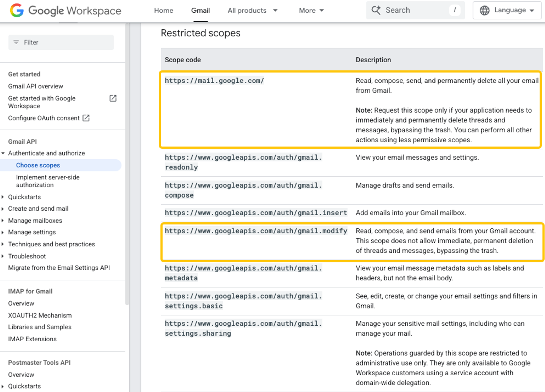Click the gmail.modify scope code
The height and width of the screenshot is (392, 545).
256,231
